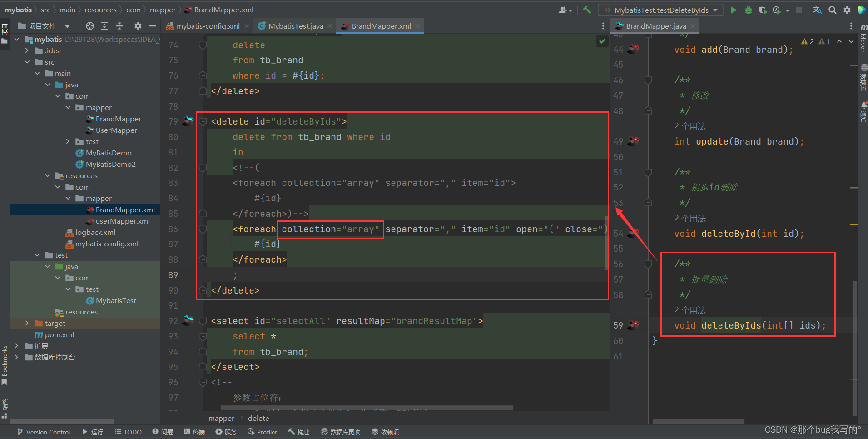Open Maven tool window sidebar
Image resolution: width=868 pixels, height=439 pixels.
(x=863, y=39)
